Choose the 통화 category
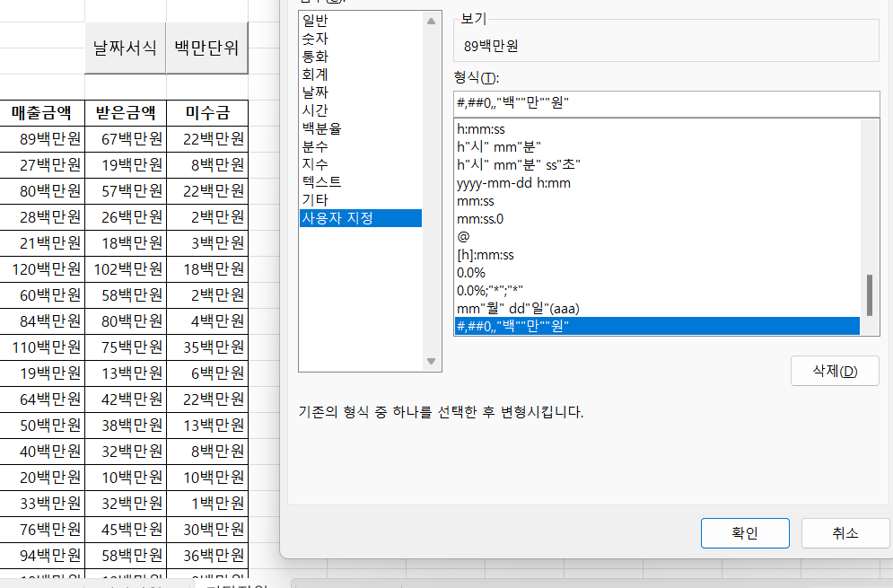Screen dimensions: 893x588 (315, 57)
